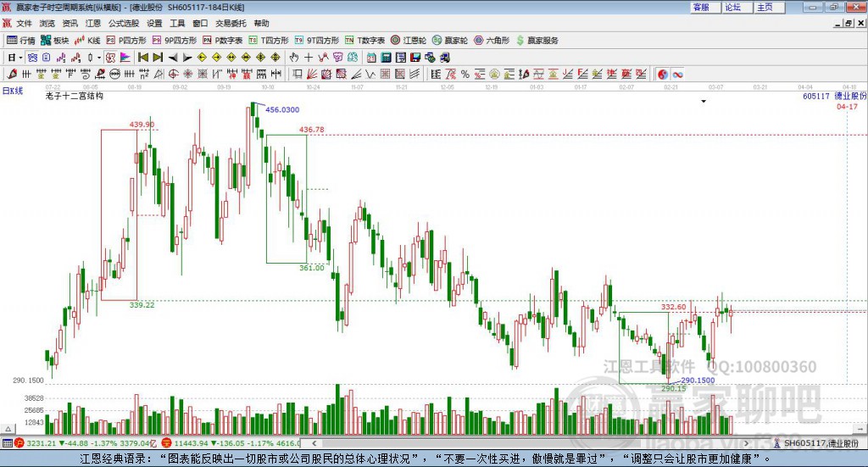Open the 江恩 menu

point(93,23)
